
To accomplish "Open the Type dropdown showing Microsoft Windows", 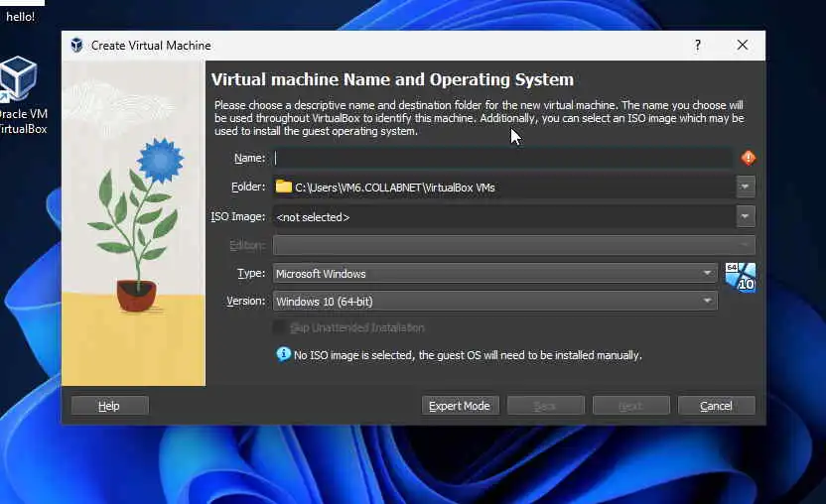I will tap(494, 273).
